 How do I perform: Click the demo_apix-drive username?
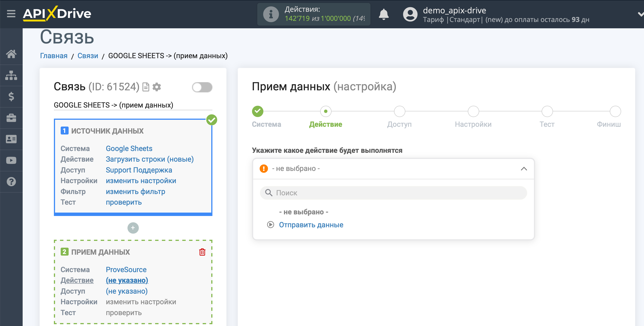tap(454, 10)
